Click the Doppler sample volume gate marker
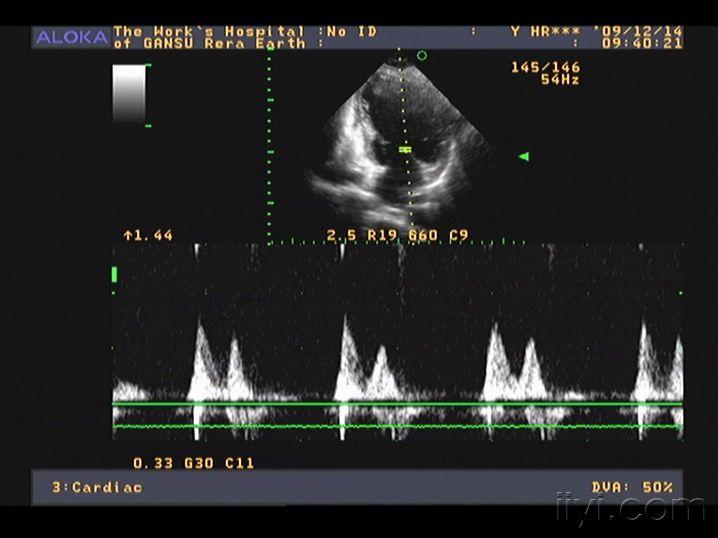This screenshot has width=718, height=538. 405,149
